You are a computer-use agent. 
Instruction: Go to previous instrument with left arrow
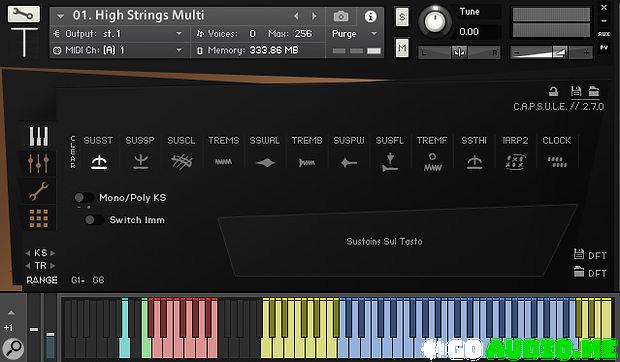[296, 16]
